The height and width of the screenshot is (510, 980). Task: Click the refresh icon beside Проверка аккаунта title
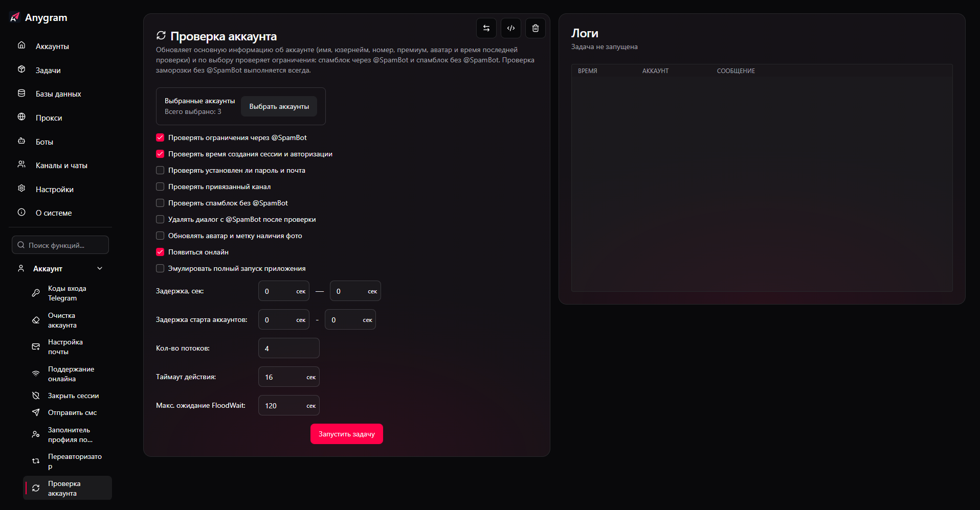tap(161, 35)
